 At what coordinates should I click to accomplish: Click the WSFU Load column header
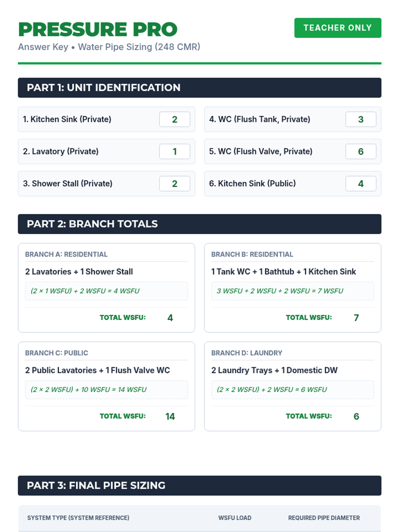pyautogui.click(x=235, y=518)
